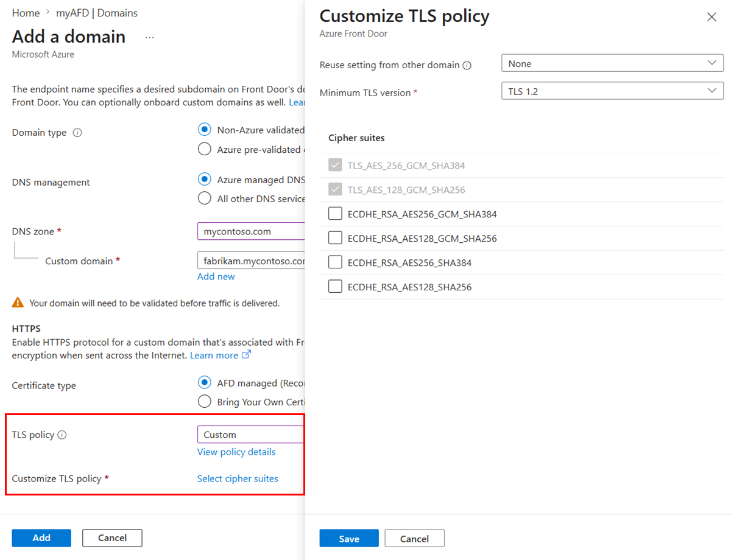Image resolution: width=731 pixels, height=560 pixels.
Task: Click the Add button
Action: coord(41,538)
